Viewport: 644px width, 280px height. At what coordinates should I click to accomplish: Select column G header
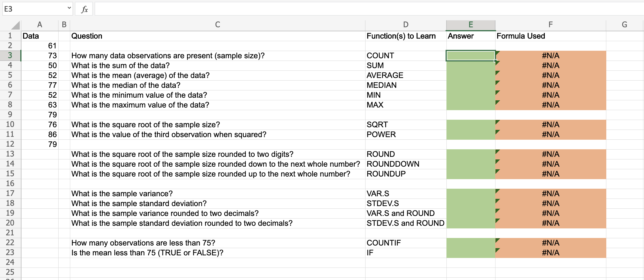(625, 25)
